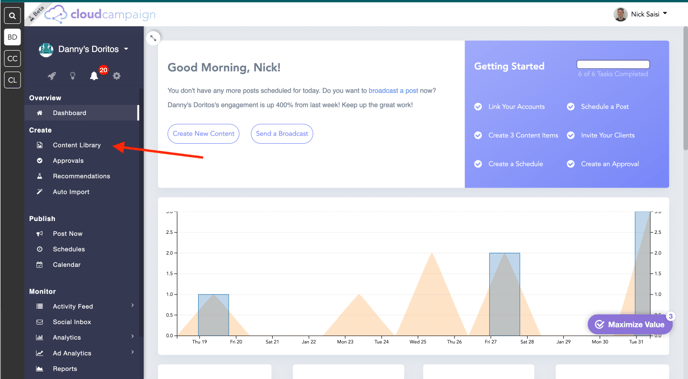688x379 pixels.
Task: Click the Ad Analytics line chart icon
Action: pyautogui.click(x=39, y=353)
